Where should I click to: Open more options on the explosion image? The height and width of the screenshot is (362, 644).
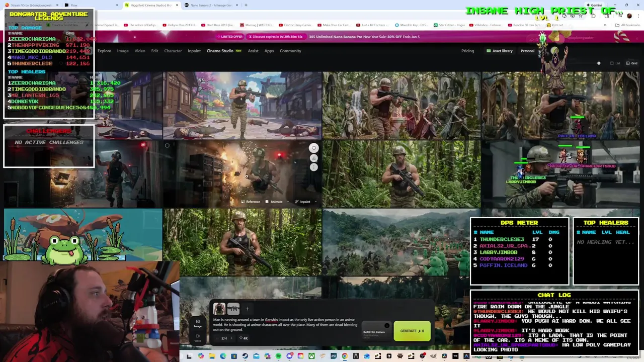point(313,167)
